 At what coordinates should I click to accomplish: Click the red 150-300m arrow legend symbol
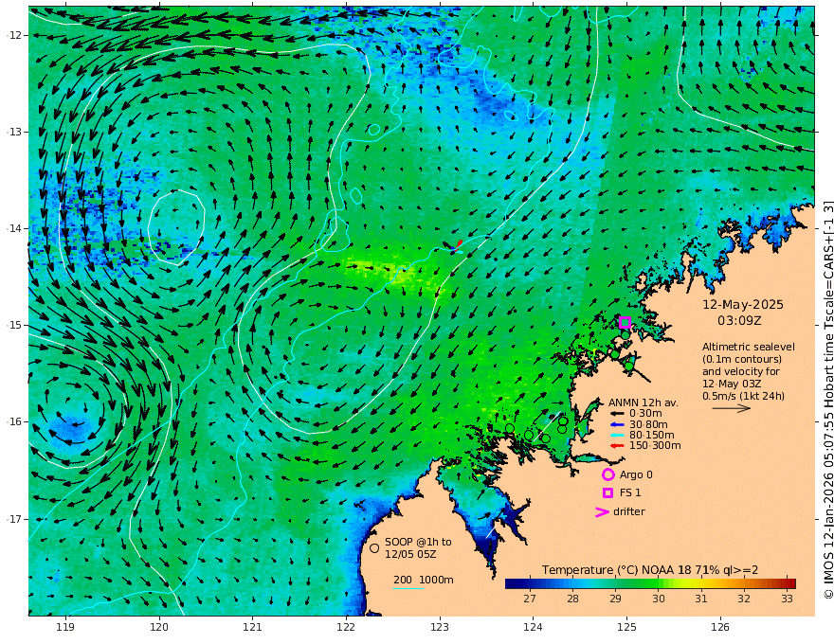(617, 446)
